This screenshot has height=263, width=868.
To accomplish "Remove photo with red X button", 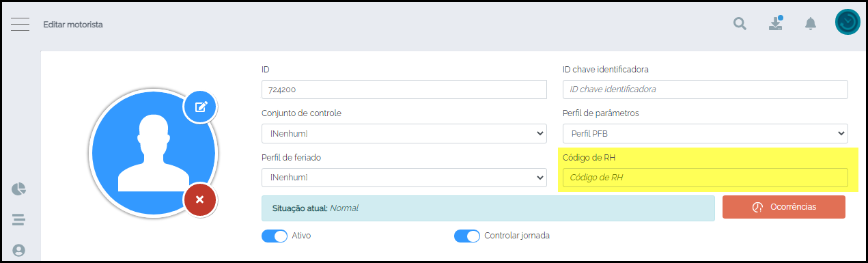I will pos(200,199).
